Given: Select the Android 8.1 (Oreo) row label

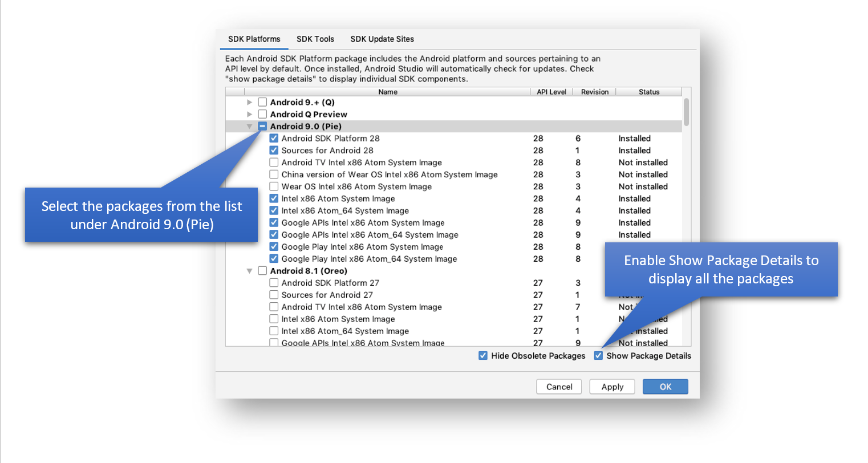Looking at the screenshot, I should [x=309, y=271].
